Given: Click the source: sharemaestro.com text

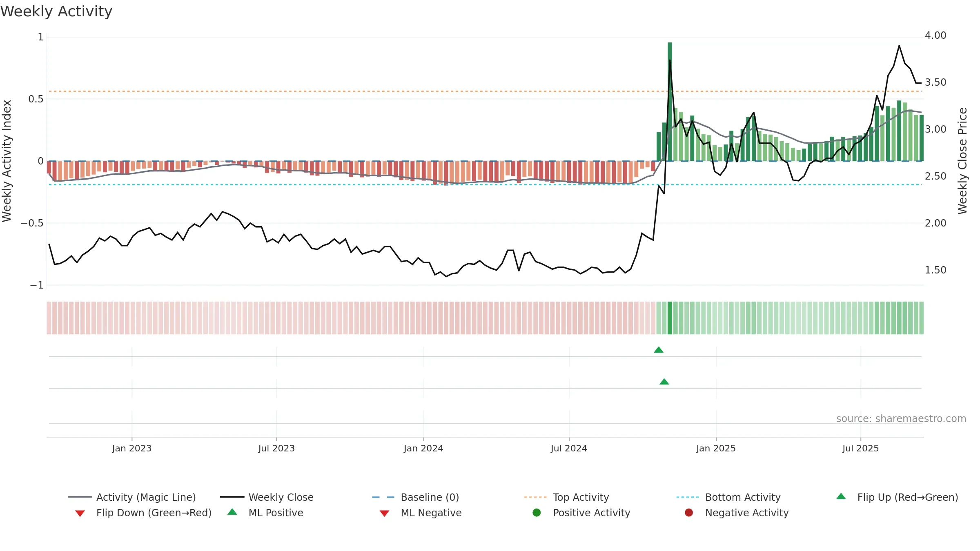Looking at the screenshot, I should pyautogui.click(x=901, y=418).
